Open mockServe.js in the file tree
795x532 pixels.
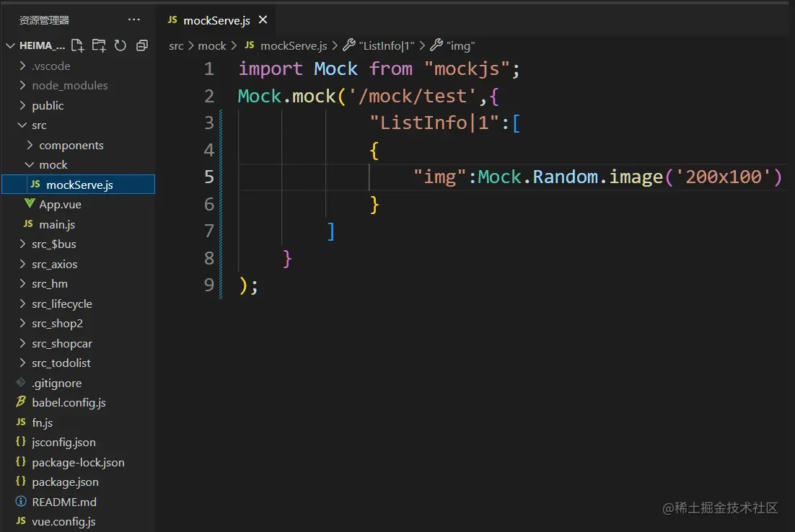pyautogui.click(x=79, y=185)
